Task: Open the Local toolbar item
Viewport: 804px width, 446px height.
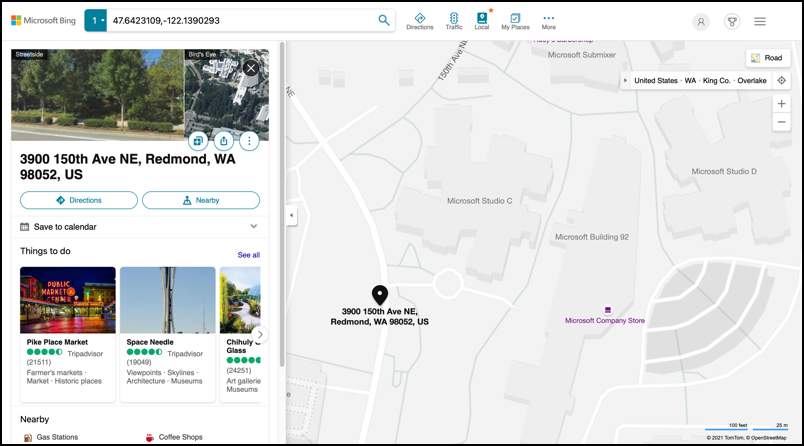Action: coord(482,22)
